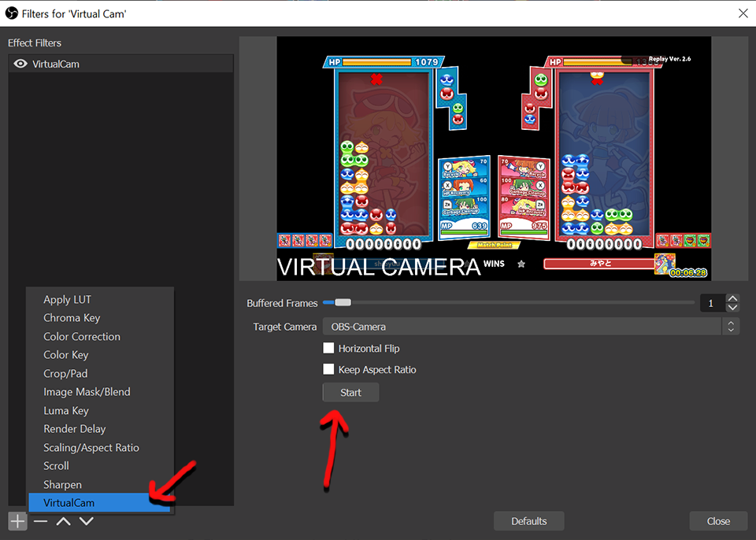Decrease Buffered Frames with down stepper
This screenshot has height=540, width=756.
pyautogui.click(x=732, y=308)
